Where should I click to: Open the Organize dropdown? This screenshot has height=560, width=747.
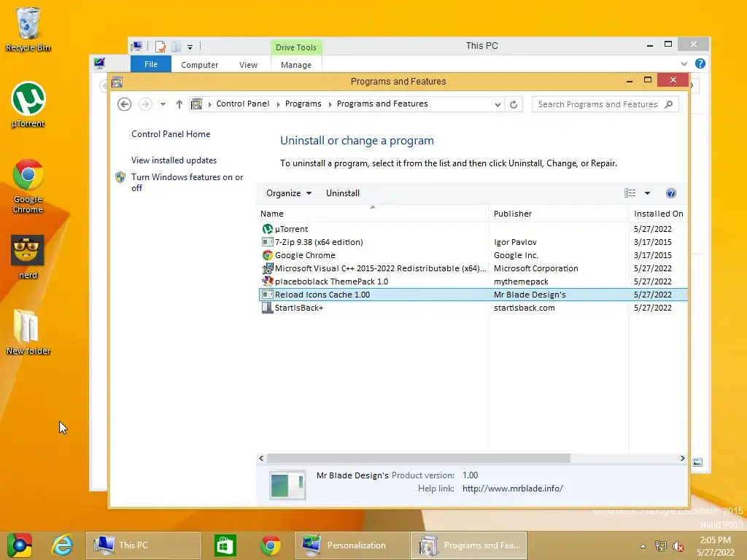click(289, 192)
